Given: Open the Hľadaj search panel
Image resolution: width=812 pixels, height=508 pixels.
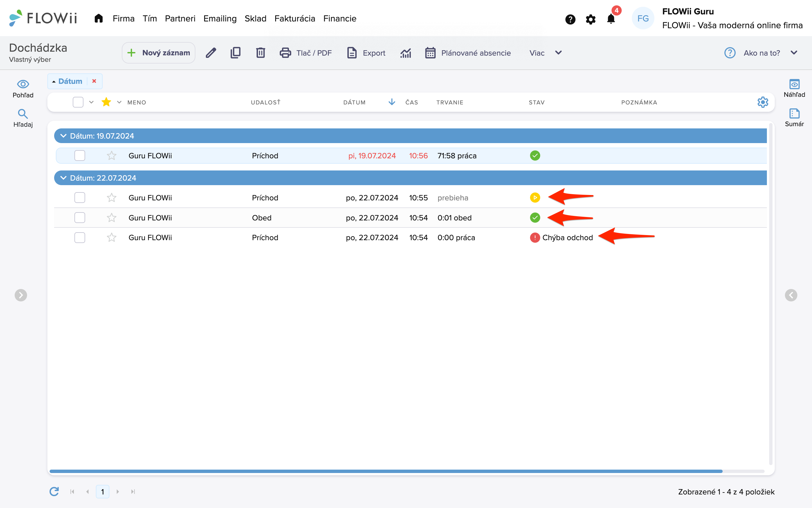Looking at the screenshot, I should tap(23, 118).
